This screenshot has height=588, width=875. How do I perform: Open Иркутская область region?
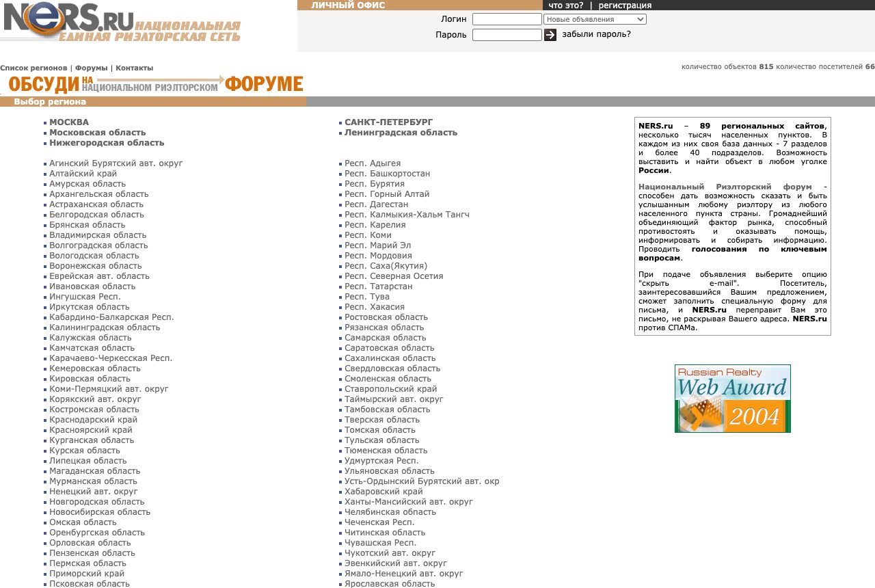(x=90, y=307)
